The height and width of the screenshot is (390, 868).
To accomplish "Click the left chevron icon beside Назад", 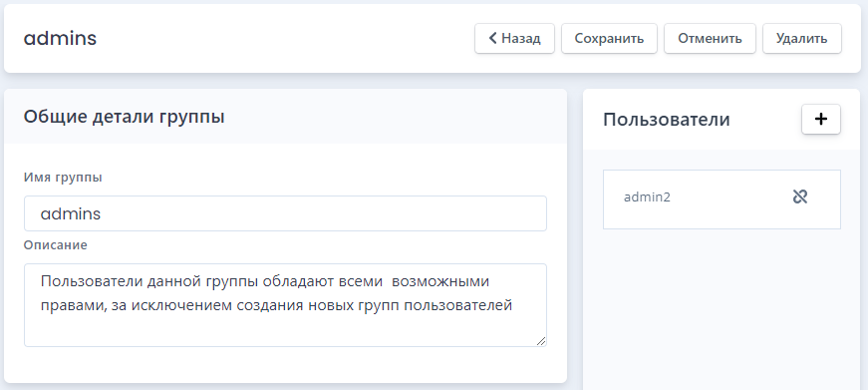I will (x=492, y=38).
